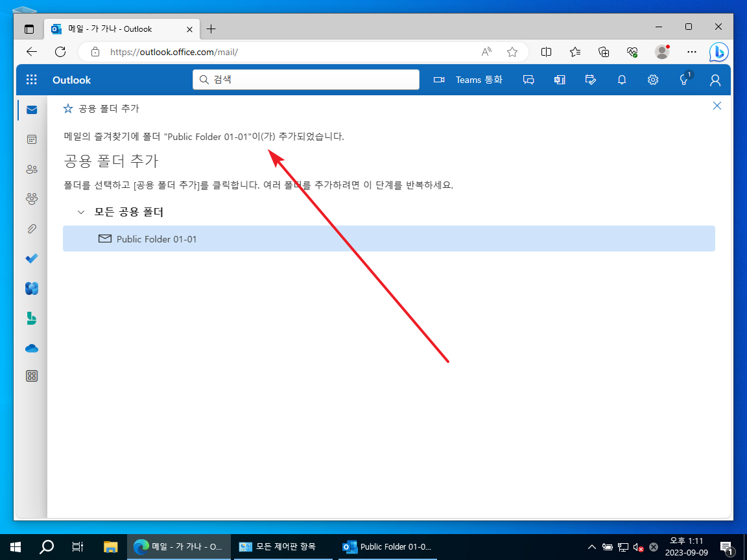This screenshot has width=747, height=560.
Task: Open the tips lightbulb icon
Action: (685, 78)
